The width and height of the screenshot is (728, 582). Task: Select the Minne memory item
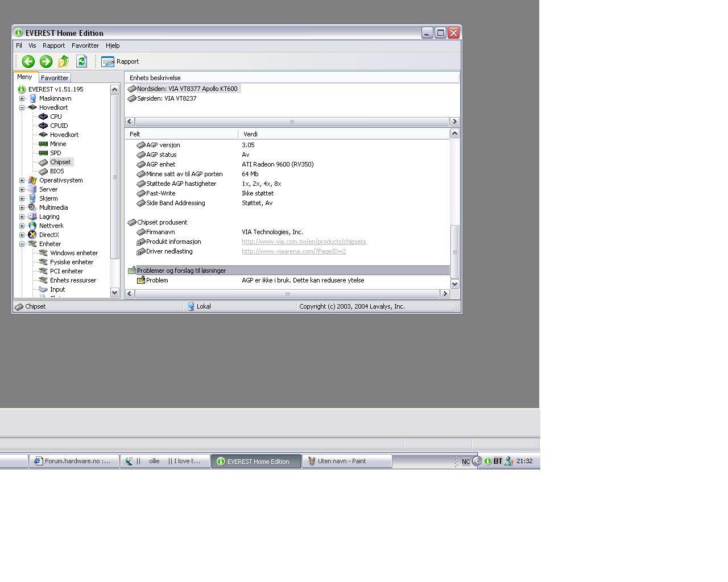coord(58,144)
